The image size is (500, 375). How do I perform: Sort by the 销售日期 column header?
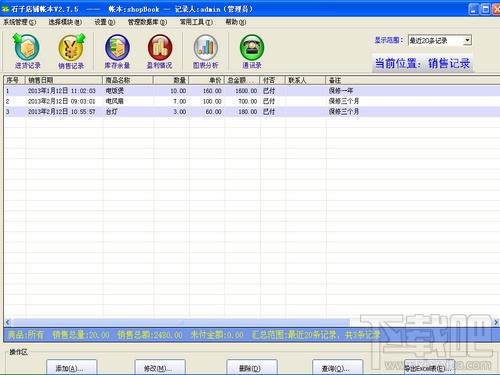[x=64, y=80]
